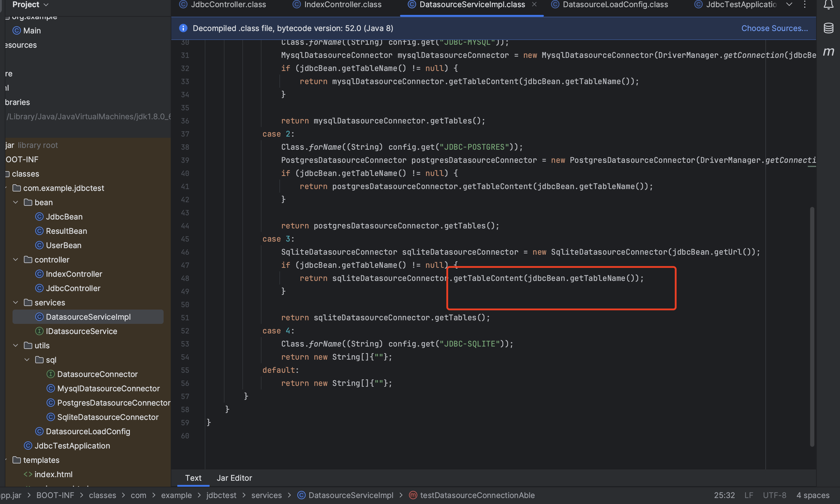Click the utils folder icon
The image size is (840, 504).
tap(28, 345)
